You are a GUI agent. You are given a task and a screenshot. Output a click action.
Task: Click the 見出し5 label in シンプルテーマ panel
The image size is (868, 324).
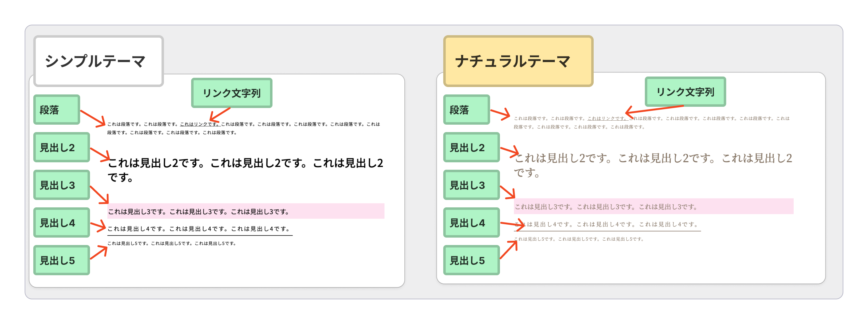tap(61, 260)
